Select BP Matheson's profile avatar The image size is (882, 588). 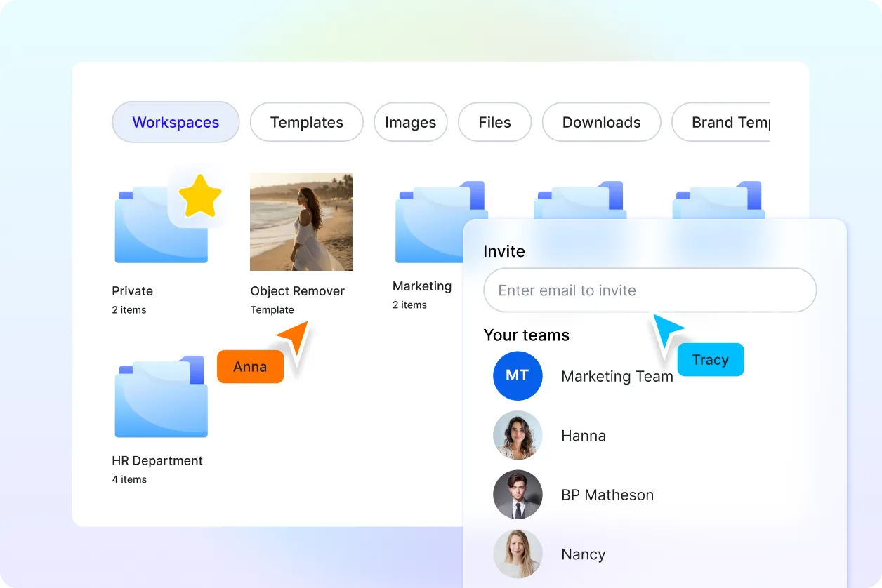[x=518, y=495]
